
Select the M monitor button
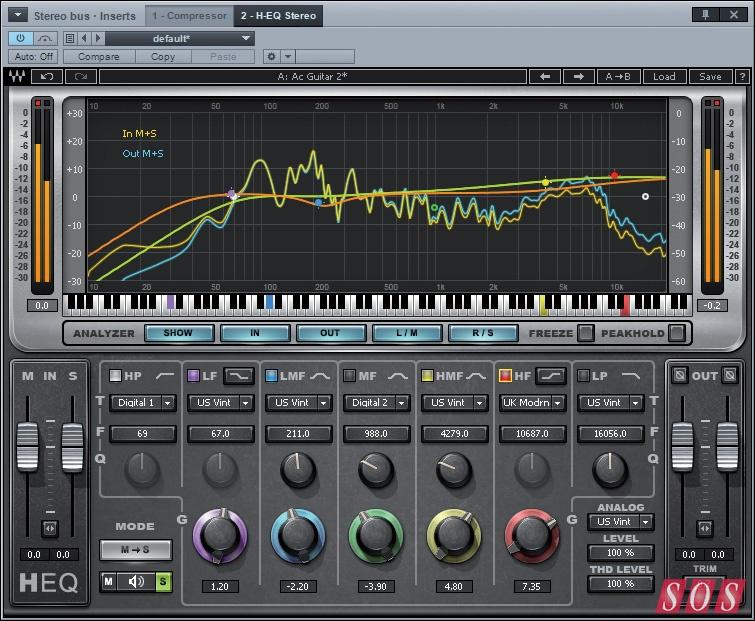pos(109,582)
